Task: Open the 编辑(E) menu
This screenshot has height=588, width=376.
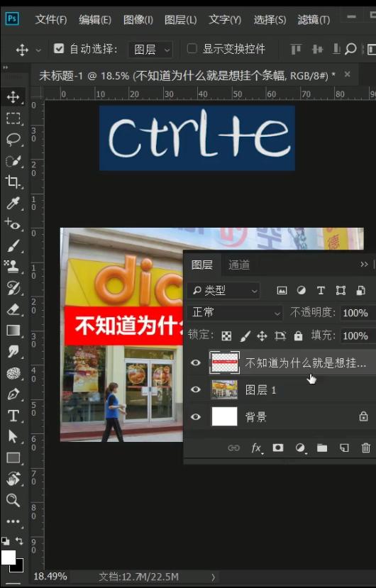Action: [x=95, y=19]
